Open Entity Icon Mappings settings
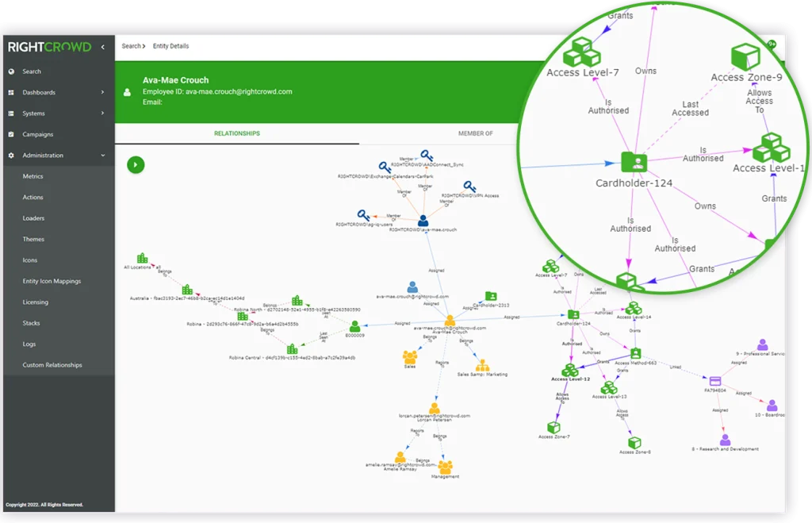The image size is (812, 523). 51,281
